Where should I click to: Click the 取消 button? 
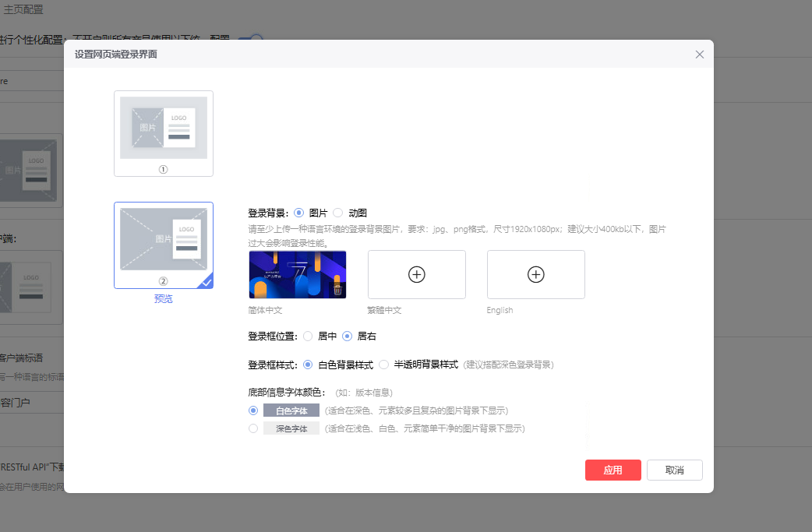(674, 470)
